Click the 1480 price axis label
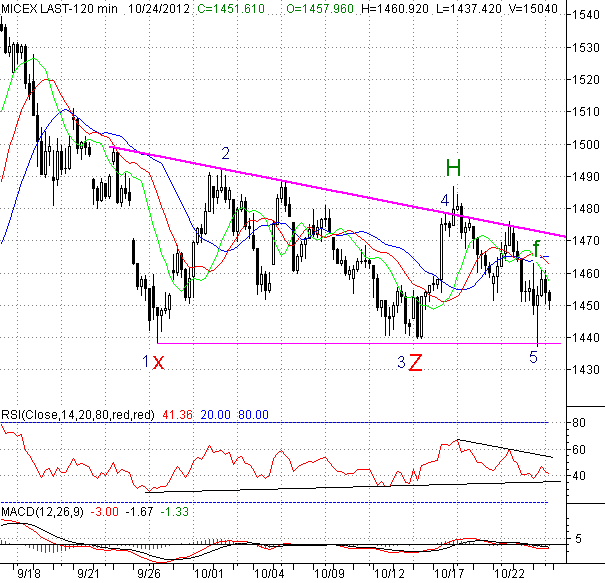 585,209
